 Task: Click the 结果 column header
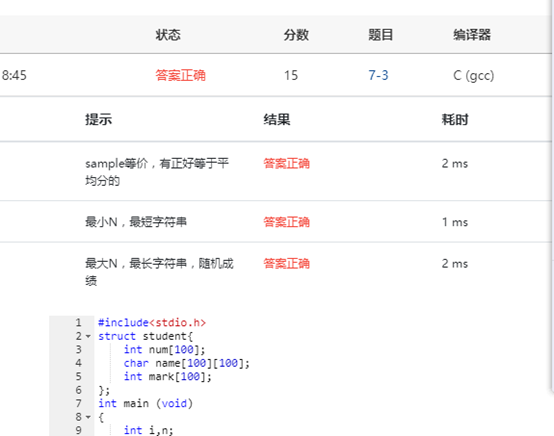[x=277, y=119]
